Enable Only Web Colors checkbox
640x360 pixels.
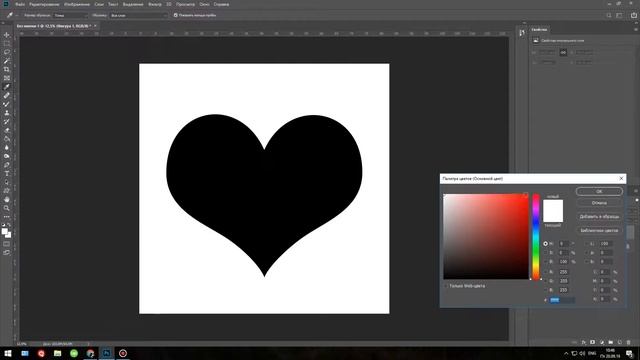446,286
